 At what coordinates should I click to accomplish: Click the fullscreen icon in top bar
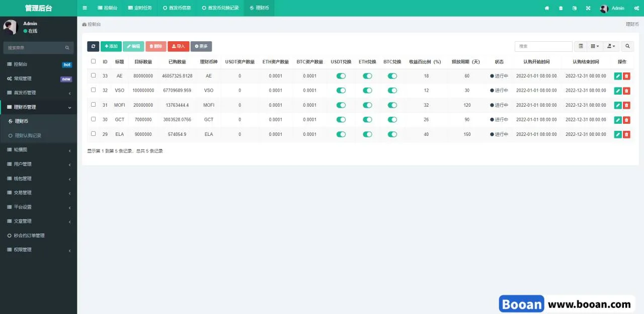pos(588,8)
